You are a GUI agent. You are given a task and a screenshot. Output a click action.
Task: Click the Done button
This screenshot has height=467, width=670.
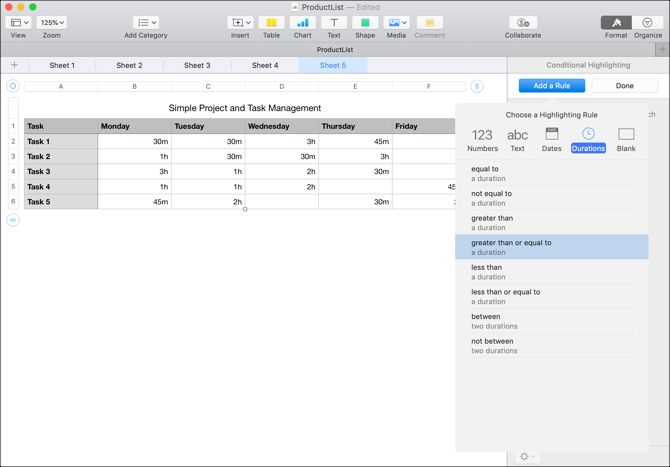coord(625,86)
